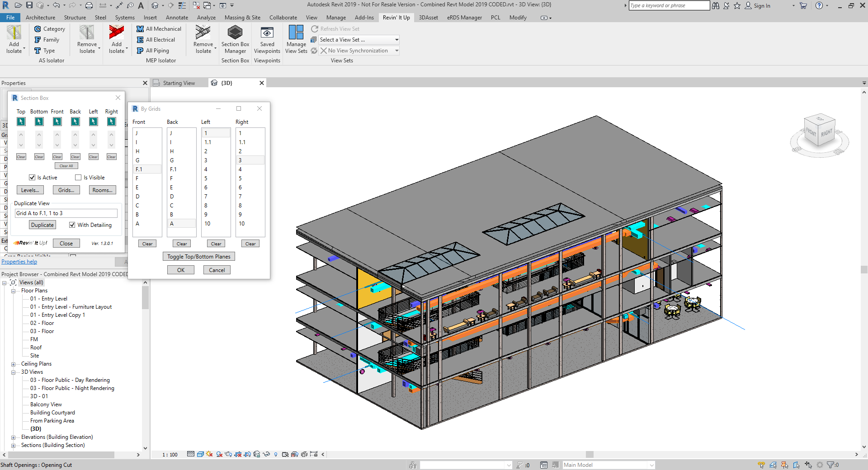Uncheck the Is Active checkbox
Viewport: 868px width, 470px height.
[32, 178]
